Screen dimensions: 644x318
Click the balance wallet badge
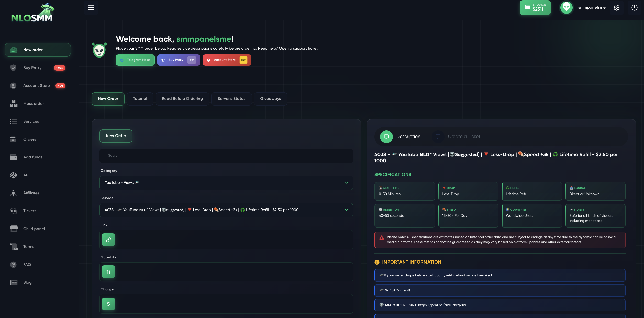click(x=535, y=8)
